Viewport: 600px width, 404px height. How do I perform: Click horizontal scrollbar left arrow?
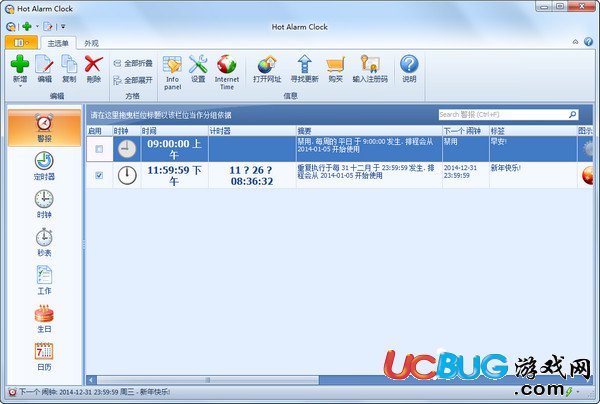click(91, 380)
